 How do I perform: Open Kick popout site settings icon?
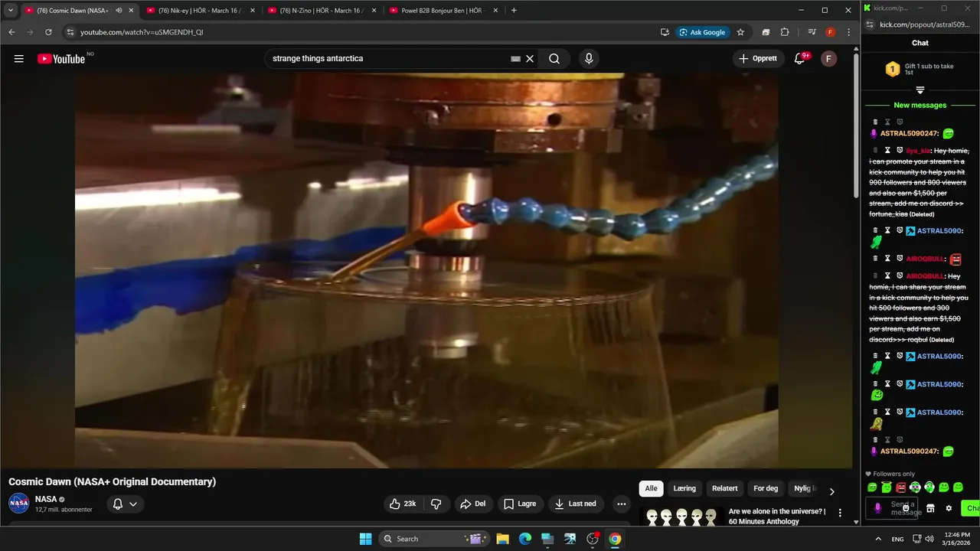point(870,24)
